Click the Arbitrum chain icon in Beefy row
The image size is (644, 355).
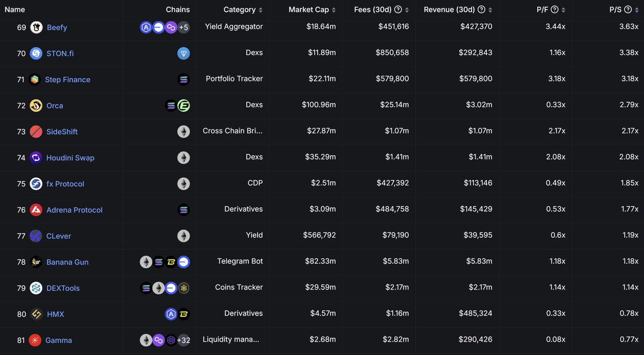[x=146, y=27]
